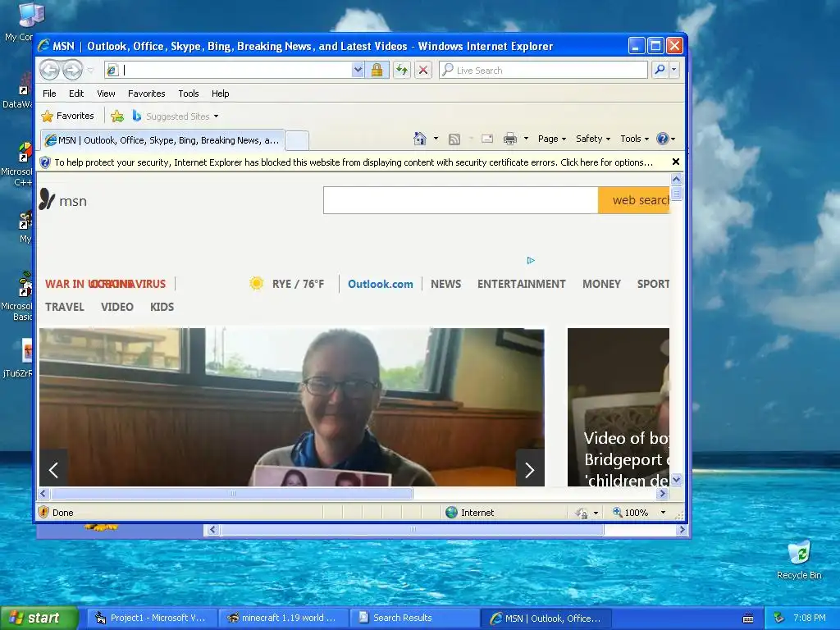Open the VIDEO navigation link
Viewport: 840px width, 630px height.
[x=116, y=307]
